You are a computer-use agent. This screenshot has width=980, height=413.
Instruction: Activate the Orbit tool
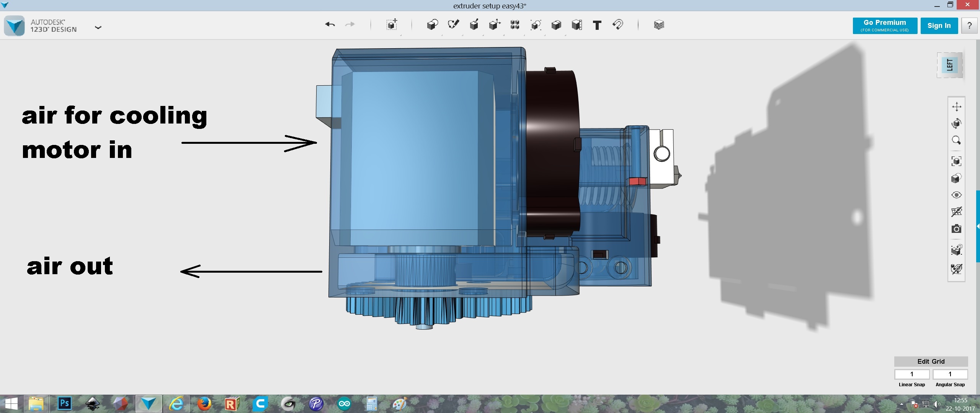coord(956,124)
